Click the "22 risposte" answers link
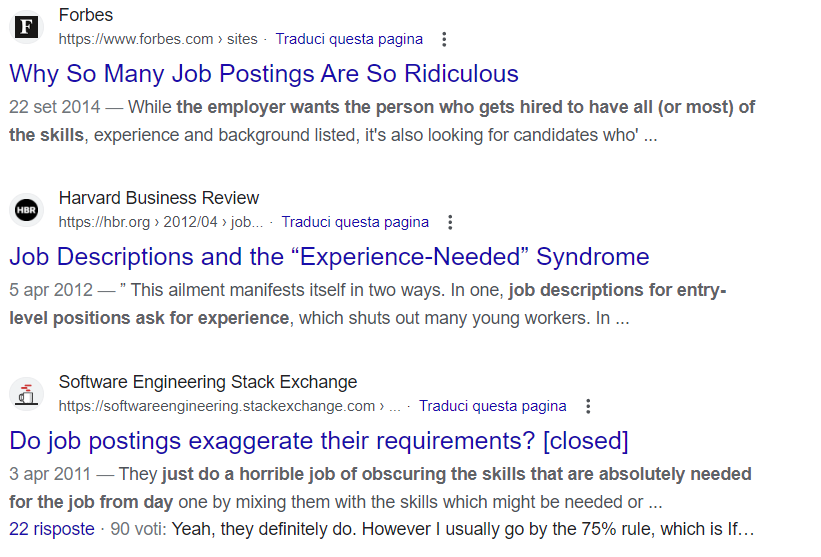The width and height of the screenshot is (821, 557). pos(52,528)
